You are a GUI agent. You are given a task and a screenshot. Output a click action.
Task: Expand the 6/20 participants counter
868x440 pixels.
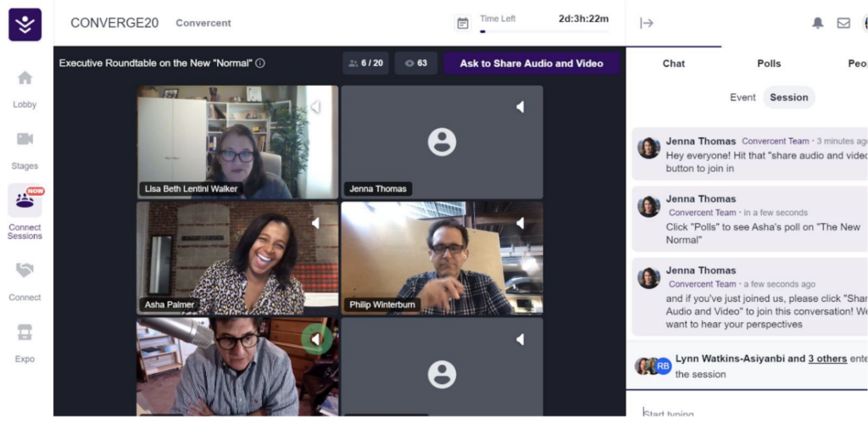(x=365, y=64)
